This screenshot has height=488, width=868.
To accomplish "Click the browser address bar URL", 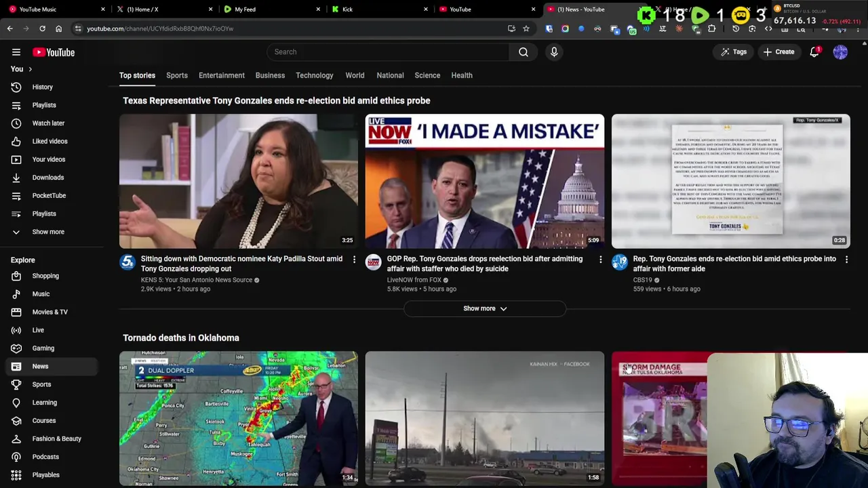I will [x=160, y=28].
